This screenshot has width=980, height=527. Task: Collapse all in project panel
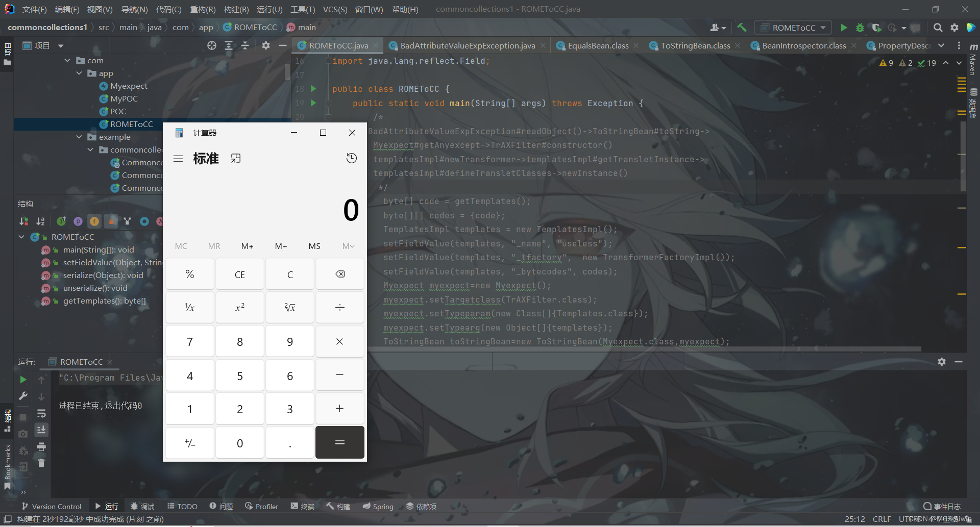tap(245, 45)
